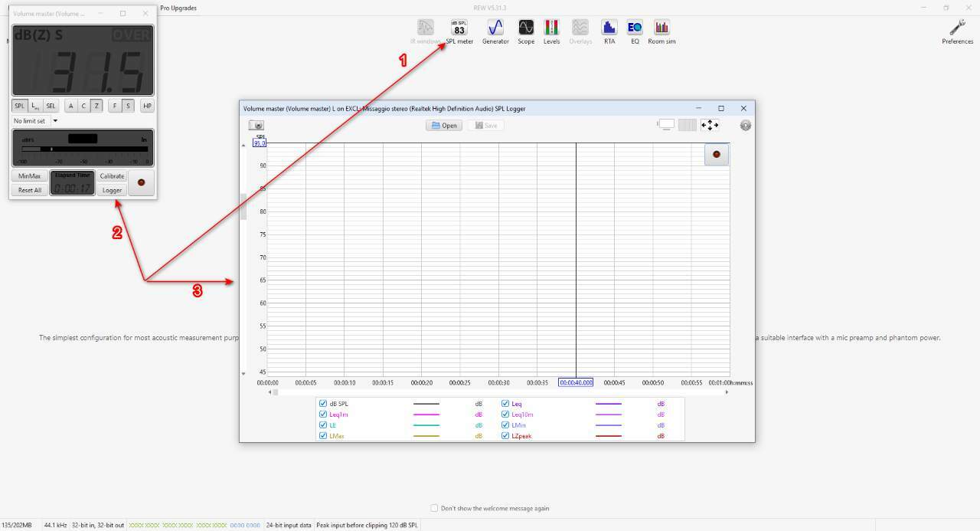This screenshot has width=980, height=531.
Task: Show the Levels meters
Action: tap(551, 31)
